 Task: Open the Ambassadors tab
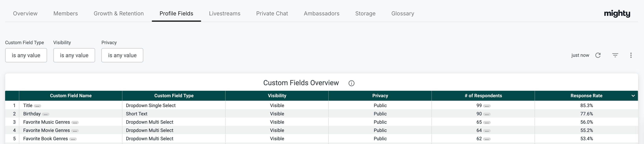point(321,14)
